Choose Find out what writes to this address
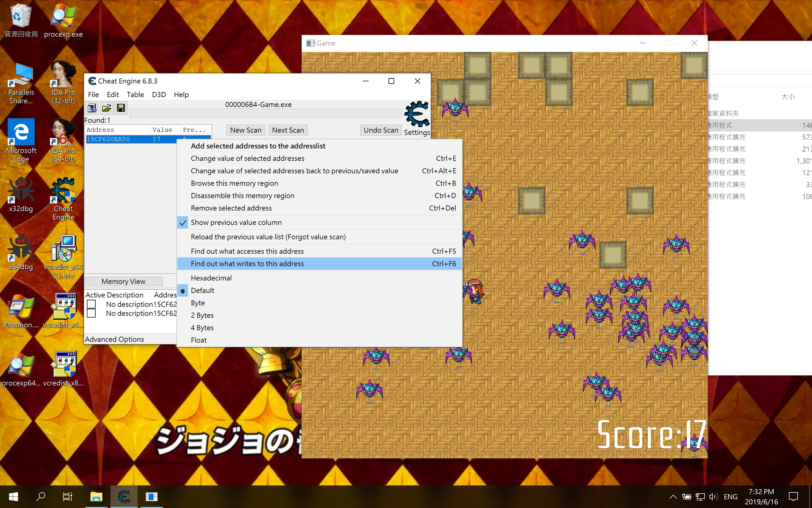The width and height of the screenshot is (812, 508). (x=319, y=264)
